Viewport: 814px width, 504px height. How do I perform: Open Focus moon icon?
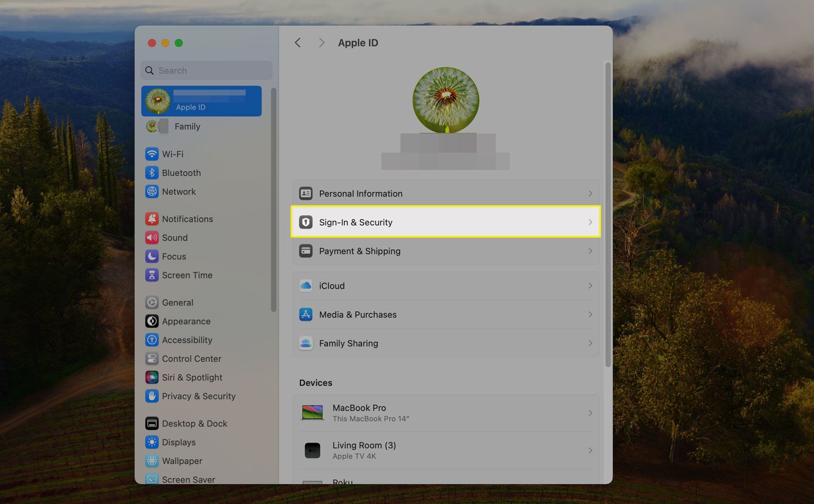[x=152, y=257]
